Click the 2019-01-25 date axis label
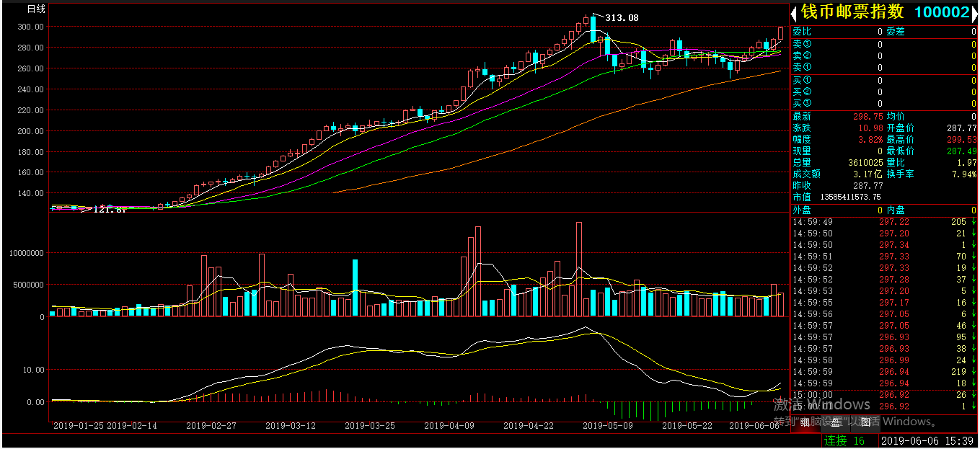The image size is (980, 449). point(79,425)
